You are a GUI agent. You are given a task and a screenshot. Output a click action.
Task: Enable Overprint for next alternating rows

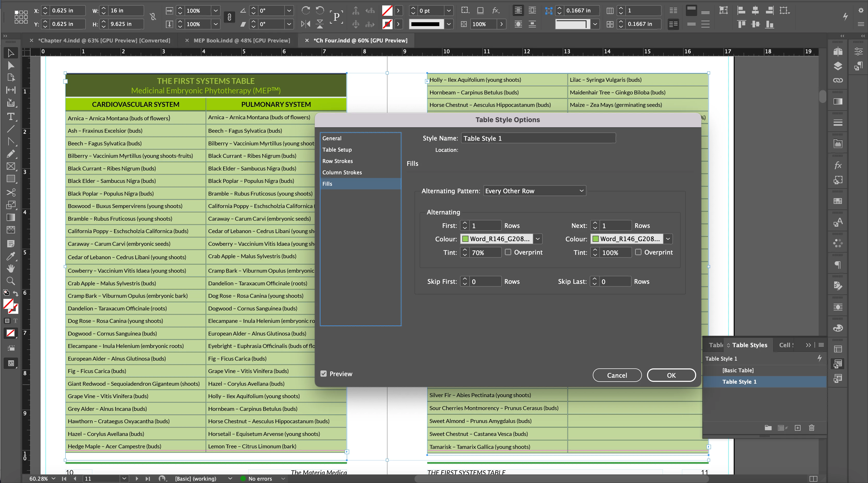pyautogui.click(x=638, y=252)
